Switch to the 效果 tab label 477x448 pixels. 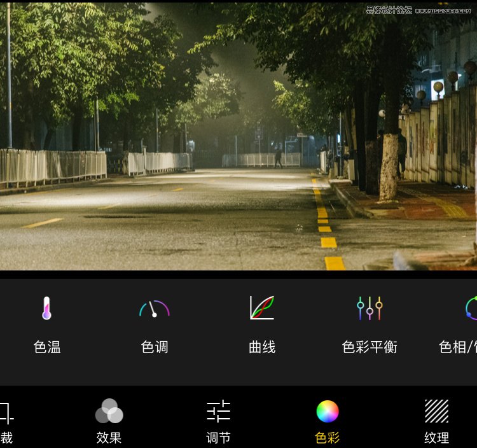point(109,438)
